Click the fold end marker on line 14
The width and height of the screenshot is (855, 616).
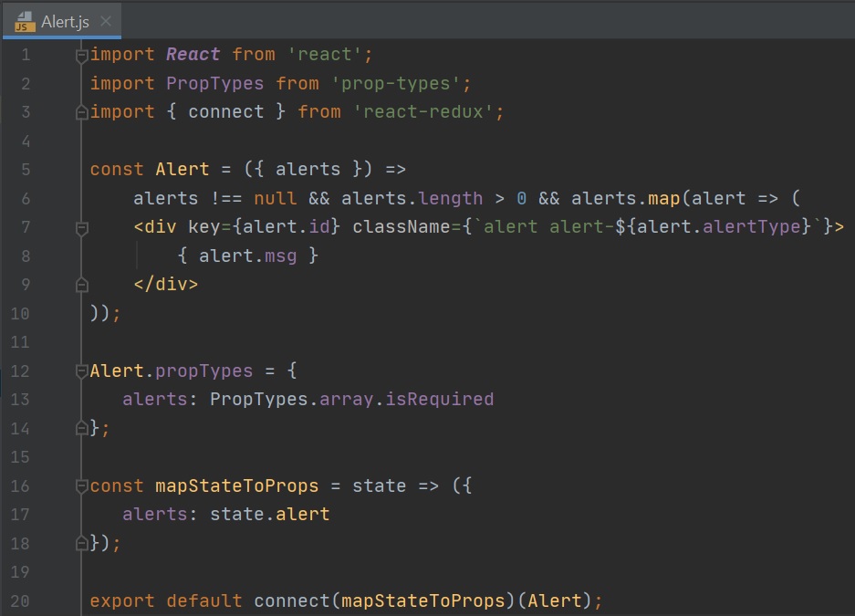(82, 428)
